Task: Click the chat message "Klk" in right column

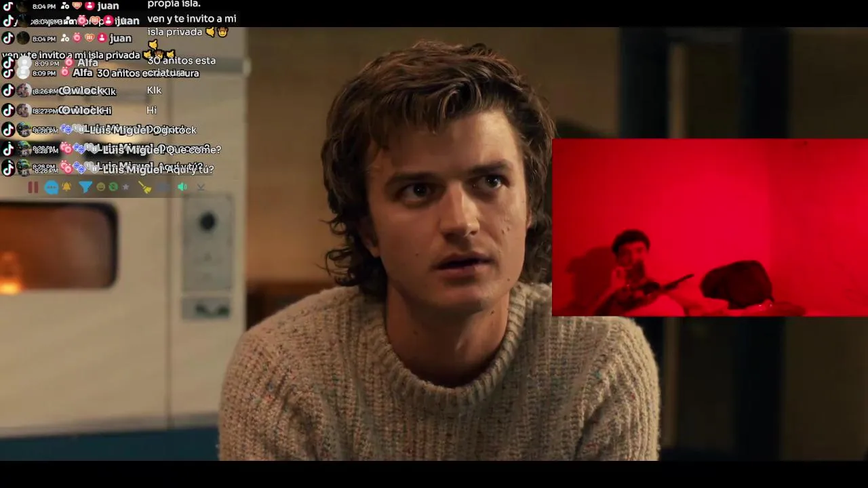Action: tap(154, 90)
